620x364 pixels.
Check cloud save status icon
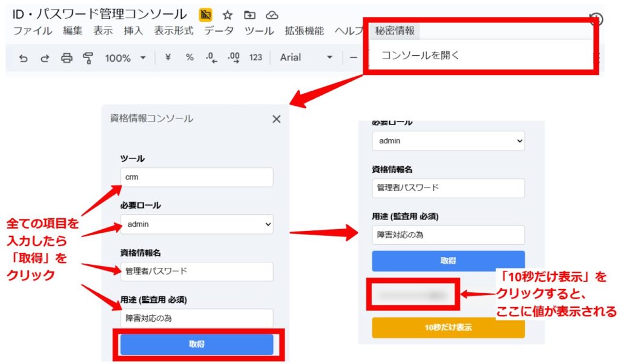tap(272, 15)
